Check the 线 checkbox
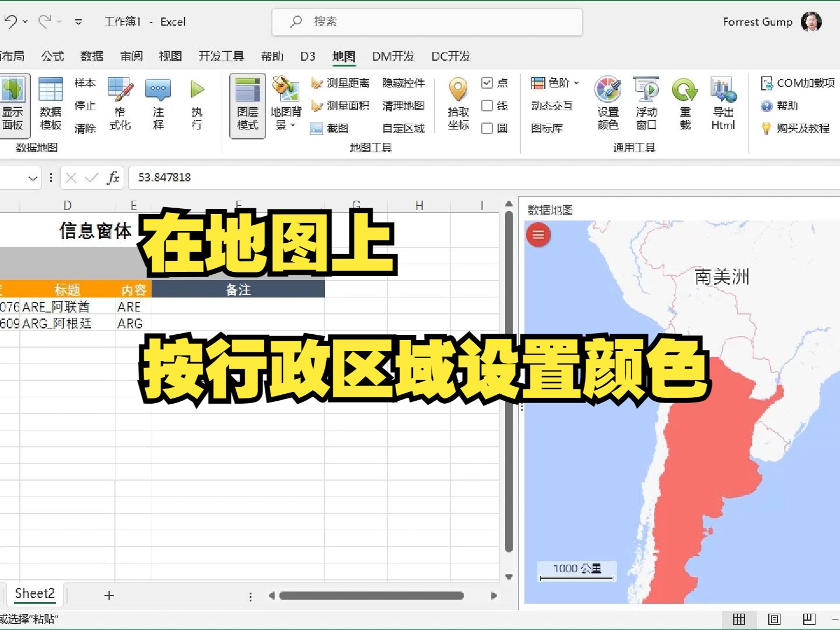This screenshot has height=630, width=840. [487, 106]
